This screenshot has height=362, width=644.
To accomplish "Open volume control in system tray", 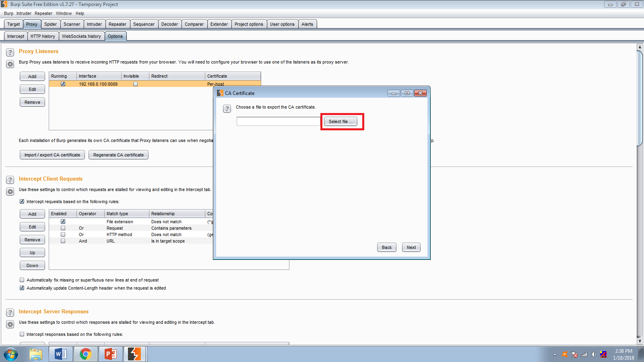I will coord(594,354).
